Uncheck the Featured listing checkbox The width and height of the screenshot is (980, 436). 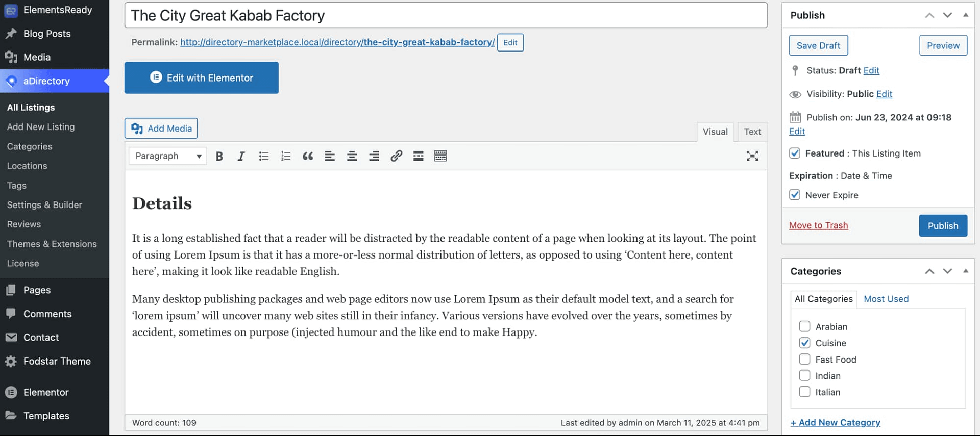[794, 153]
